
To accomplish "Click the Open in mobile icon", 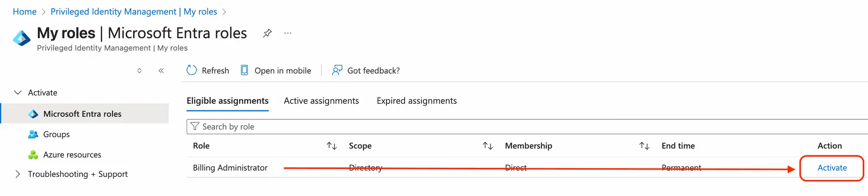I will 244,70.
